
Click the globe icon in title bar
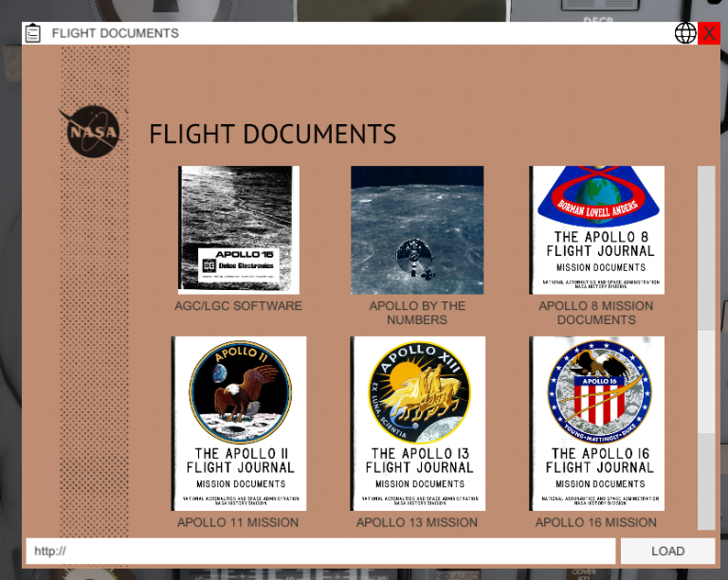685,33
